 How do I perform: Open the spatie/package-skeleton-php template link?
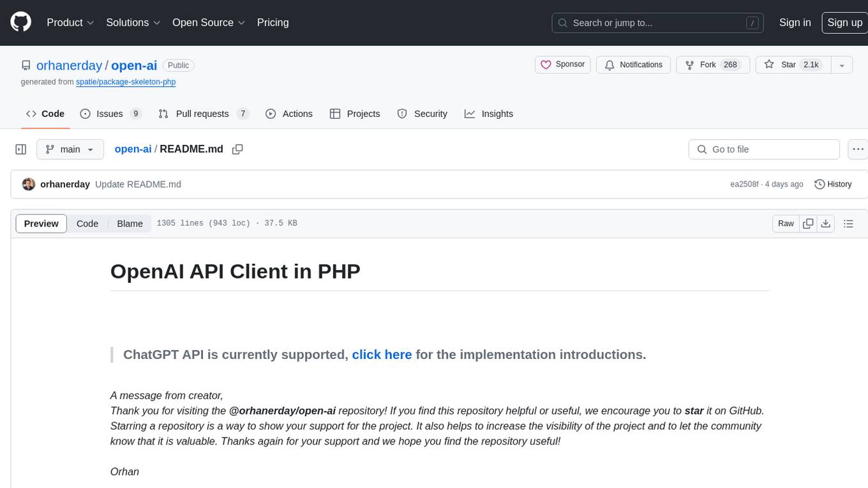click(126, 82)
